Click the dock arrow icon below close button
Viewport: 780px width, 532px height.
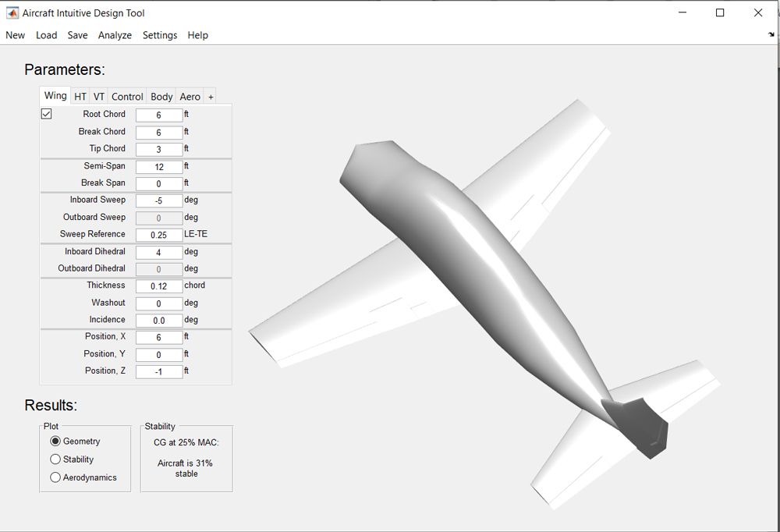771,35
